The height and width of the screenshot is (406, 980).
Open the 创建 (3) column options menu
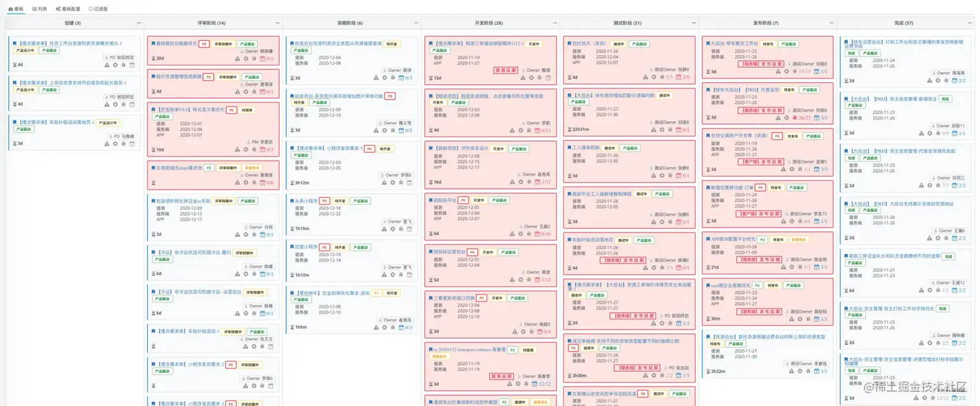tap(139, 23)
